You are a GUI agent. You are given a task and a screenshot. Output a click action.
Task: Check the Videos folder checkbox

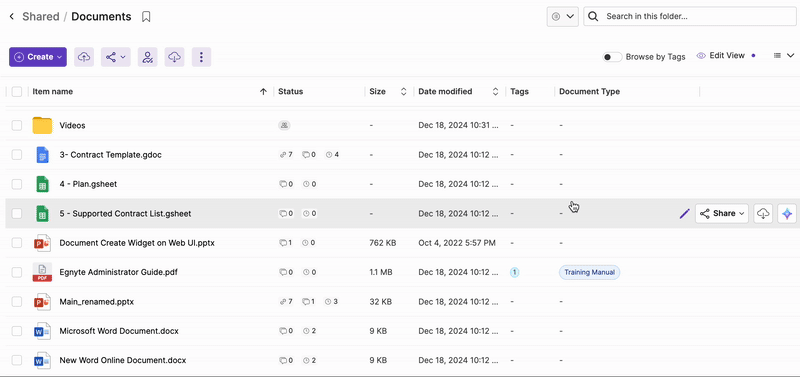(17, 125)
